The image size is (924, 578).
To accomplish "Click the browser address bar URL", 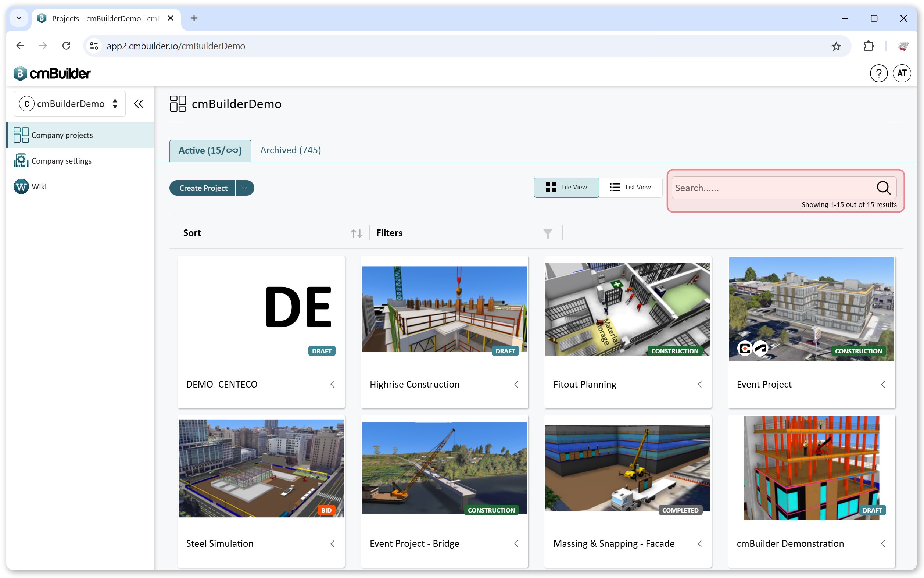I will (176, 46).
